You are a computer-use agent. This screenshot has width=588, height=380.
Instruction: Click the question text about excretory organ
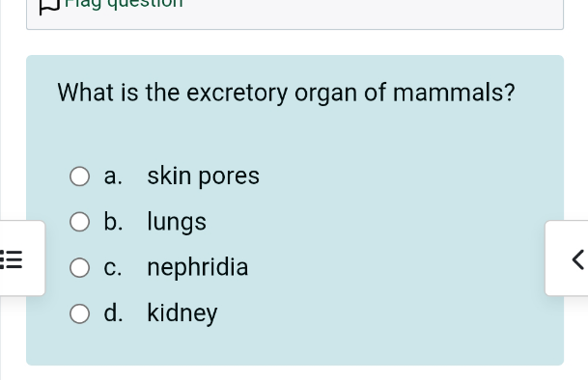click(x=286, y=93)
